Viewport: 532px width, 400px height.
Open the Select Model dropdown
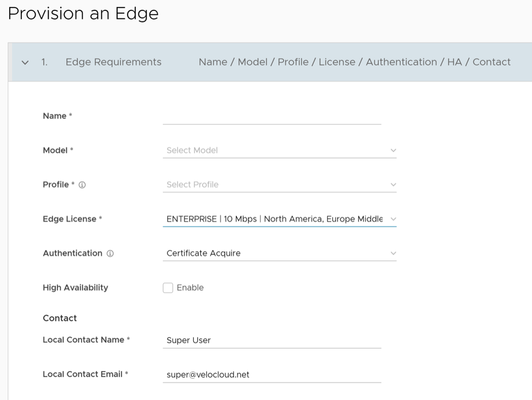click(274, 150)
